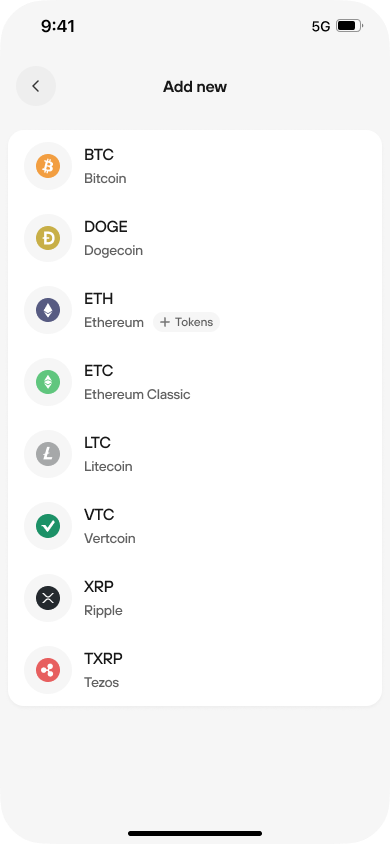Tap the gray Litecoin icon
This screenshot has width=390, height=844.
click(x=48, y=454)
